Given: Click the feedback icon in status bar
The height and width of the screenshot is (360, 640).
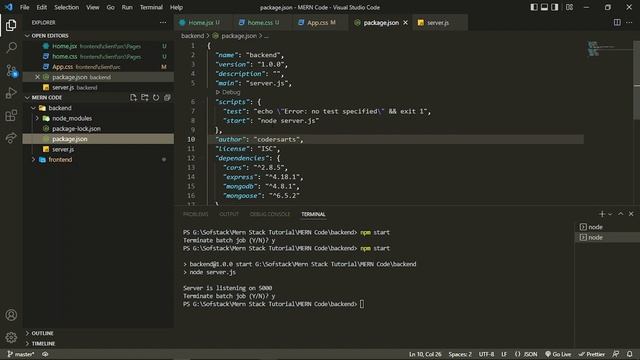Looking at the screenshot, I should [616, 354].
